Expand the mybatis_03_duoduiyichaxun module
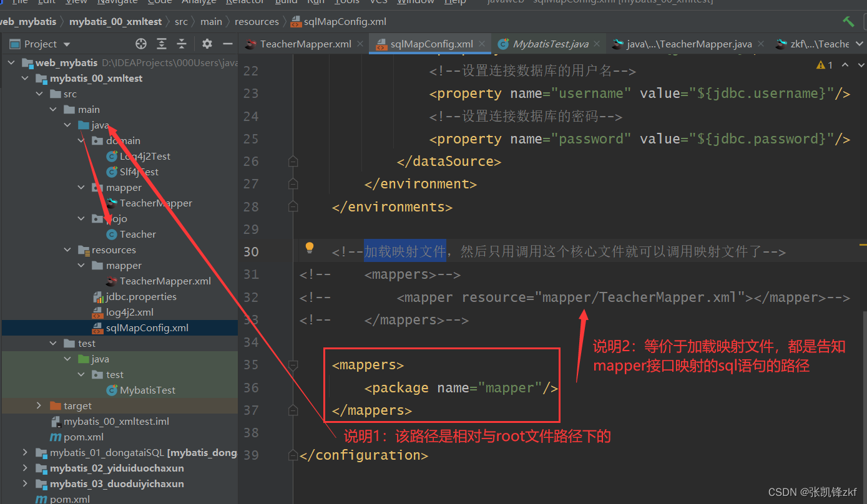The image size is (867, 504). (x=25, y=483)
